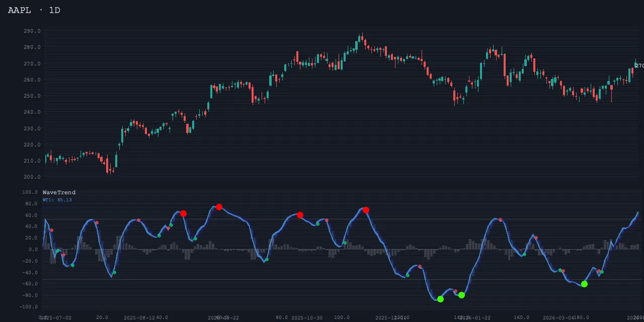Click the 2026-01-22 date label
The height and width of the screenshot is (322, 644).
(x=474, y=318)
